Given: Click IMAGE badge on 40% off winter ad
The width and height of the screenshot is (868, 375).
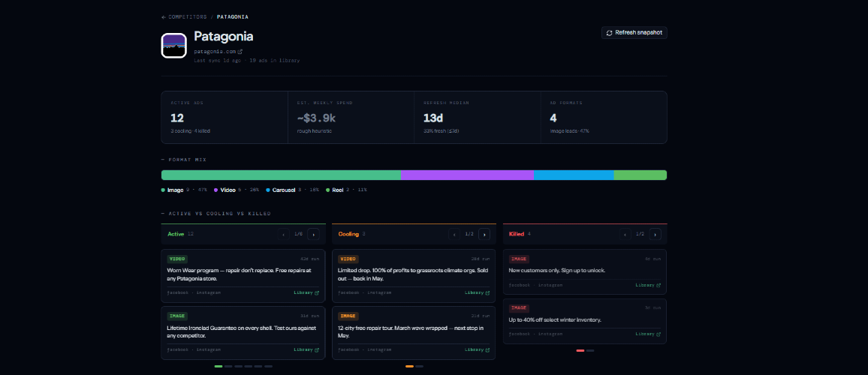Looking at the screenshot, I should point(520,308).
